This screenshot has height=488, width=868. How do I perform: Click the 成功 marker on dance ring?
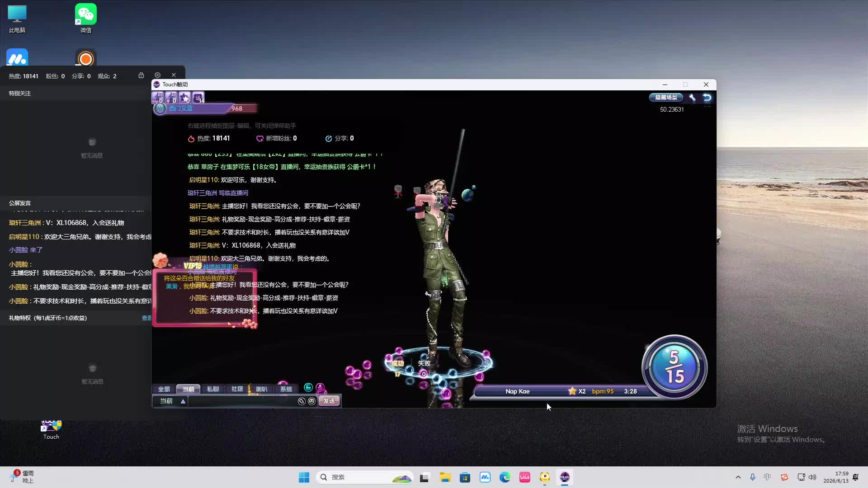point(397,364)
